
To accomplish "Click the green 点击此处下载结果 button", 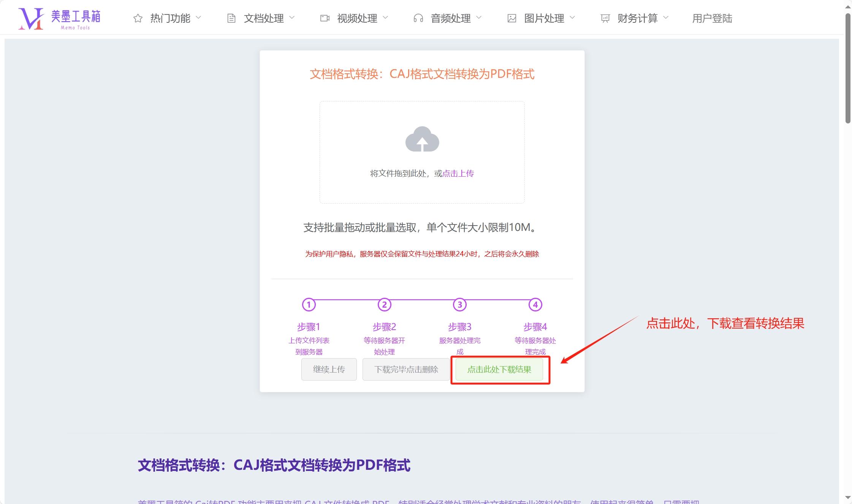I will [x=500, y=369].
